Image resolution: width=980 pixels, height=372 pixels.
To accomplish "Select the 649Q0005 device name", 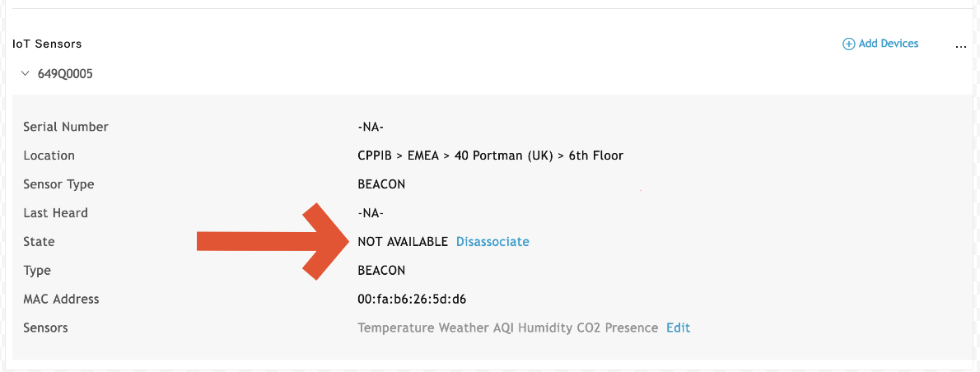I will click(65, 74).
